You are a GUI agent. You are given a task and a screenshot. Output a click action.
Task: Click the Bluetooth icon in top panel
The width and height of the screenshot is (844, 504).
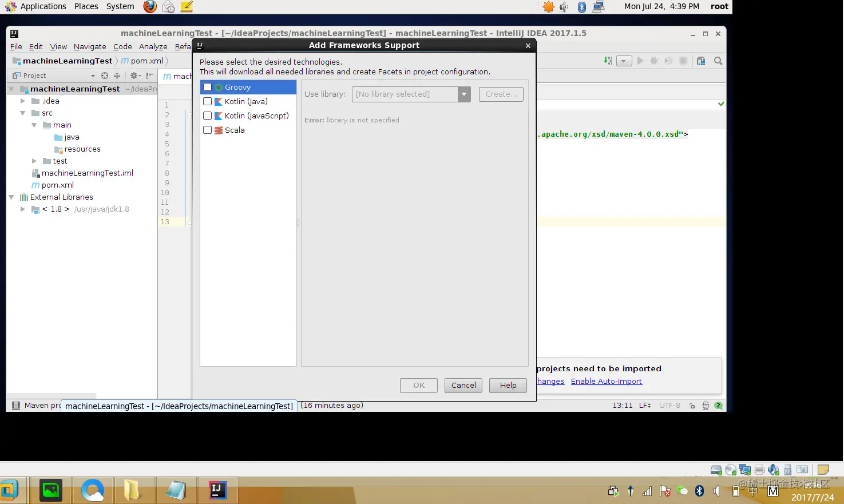coord(581,7)
